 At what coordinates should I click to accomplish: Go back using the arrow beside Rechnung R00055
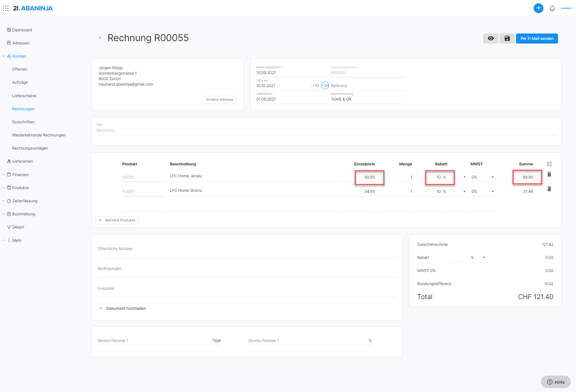pyautogui.click(x=100, y=38)
